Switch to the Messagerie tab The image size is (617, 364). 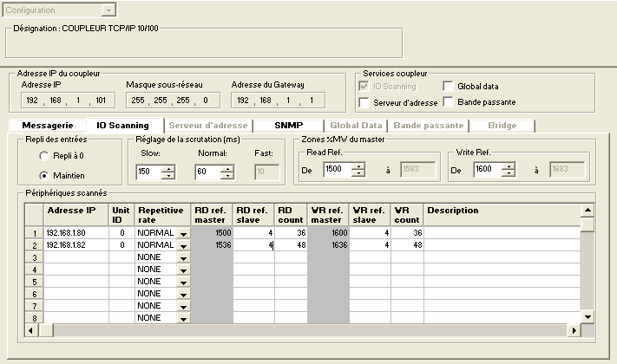pyautogui.click(x=48, y=126)
